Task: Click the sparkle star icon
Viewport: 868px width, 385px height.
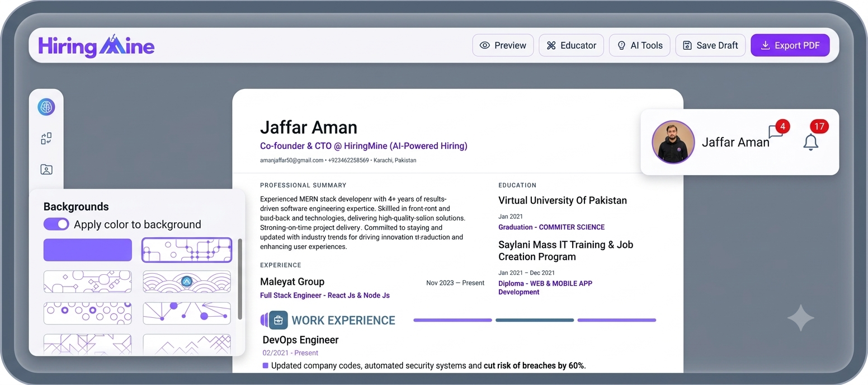Action: pos(801,318)
